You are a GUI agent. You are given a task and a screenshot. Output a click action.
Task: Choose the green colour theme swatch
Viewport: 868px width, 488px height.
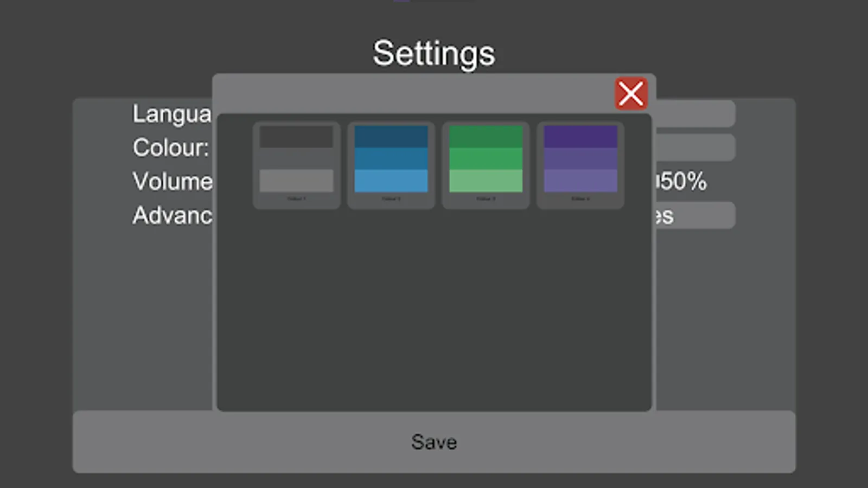click(x=486, y=159)
